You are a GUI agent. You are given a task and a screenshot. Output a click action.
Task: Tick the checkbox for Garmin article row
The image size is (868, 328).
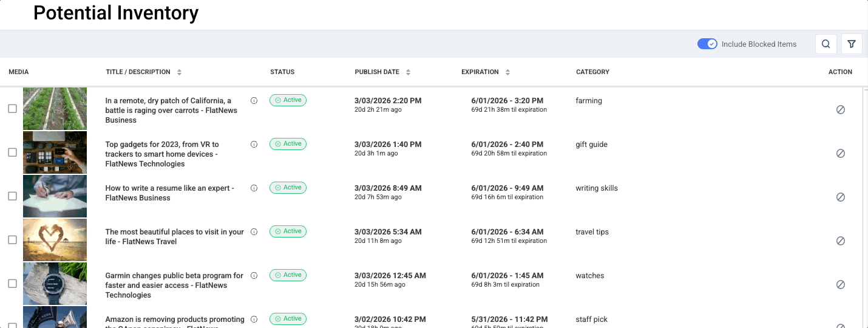pos(12,284)
